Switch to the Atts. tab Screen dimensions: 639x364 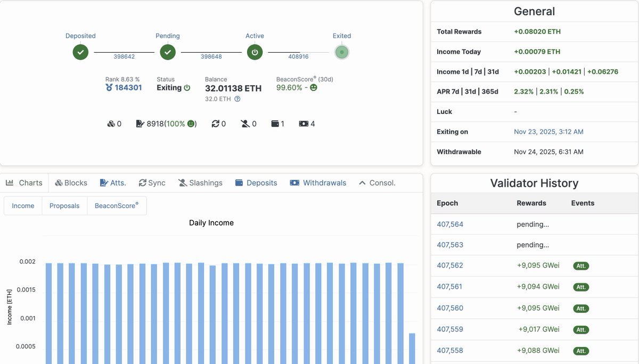tap(113, 183)
